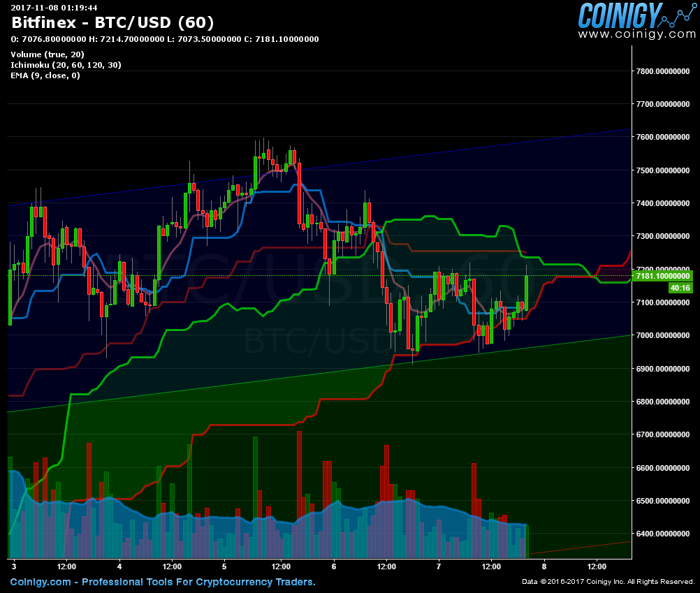Click the 6800.00000000 price axis label
The width and height of the screenshot is (700, 593).
tap(663, 402)
